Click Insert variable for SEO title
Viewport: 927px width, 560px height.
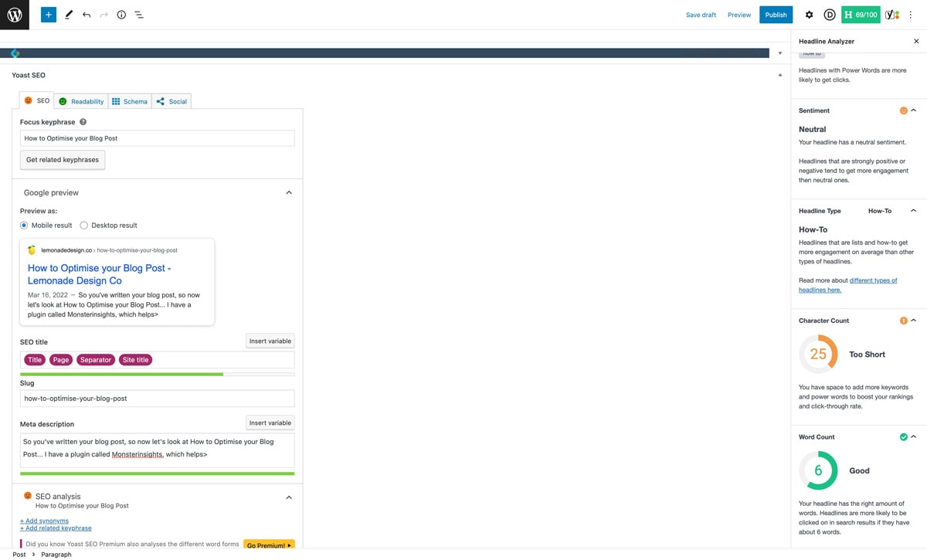(x=270, y=341)
